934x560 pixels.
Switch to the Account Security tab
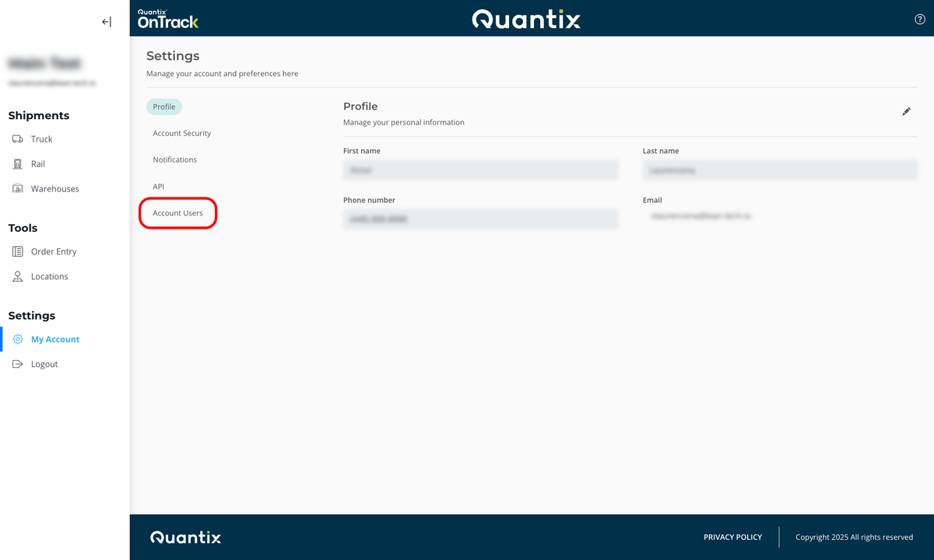pos(181,133)
